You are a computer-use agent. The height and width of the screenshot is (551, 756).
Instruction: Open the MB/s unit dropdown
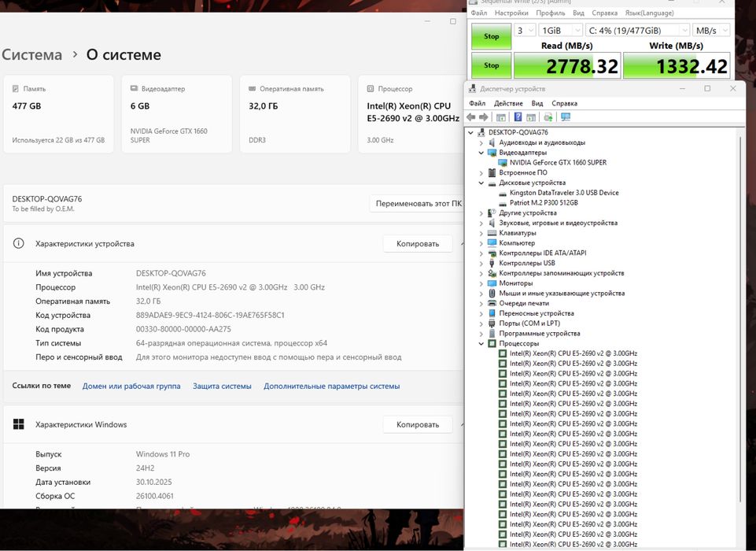pos(711,31)
